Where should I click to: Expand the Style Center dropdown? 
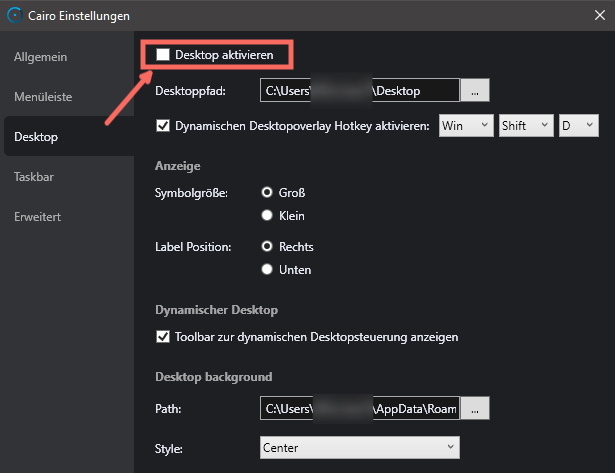360,448
